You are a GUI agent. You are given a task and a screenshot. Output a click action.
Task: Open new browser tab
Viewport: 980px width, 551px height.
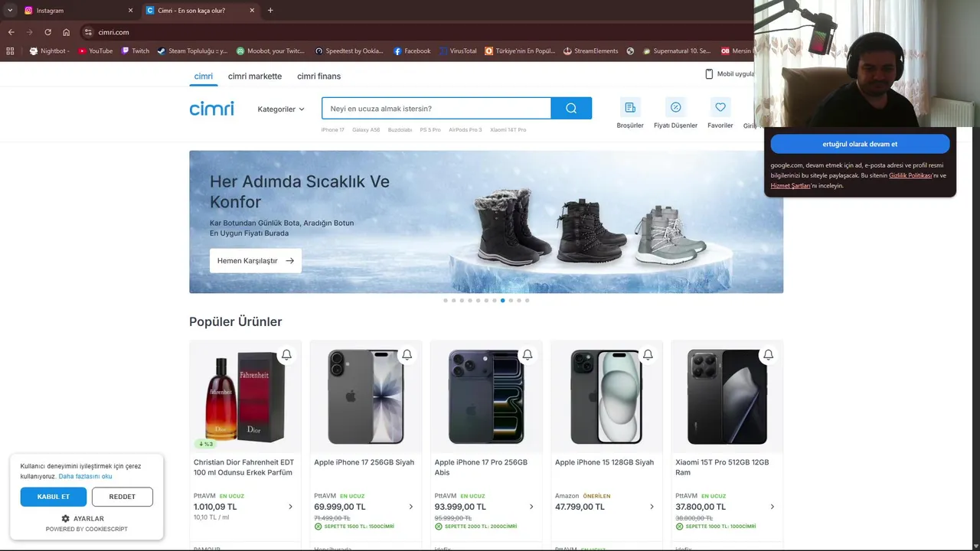point(270,11)
